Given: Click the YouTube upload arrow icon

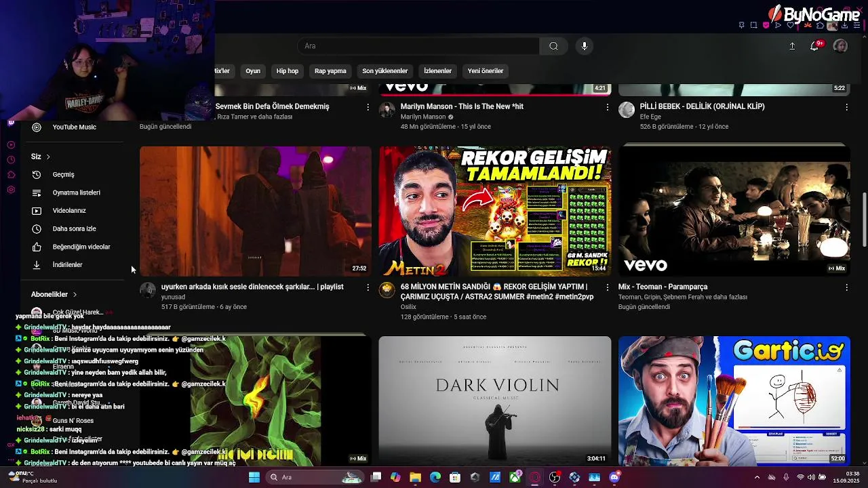Looking at the screenshot, I should click(x=791, y=46).
